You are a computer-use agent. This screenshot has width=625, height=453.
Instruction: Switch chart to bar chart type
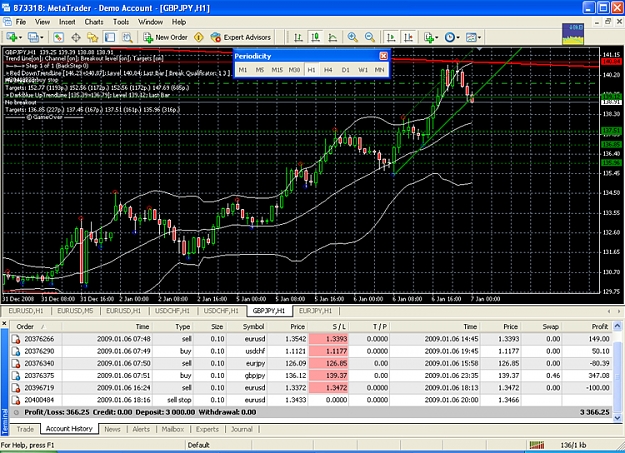298,37
